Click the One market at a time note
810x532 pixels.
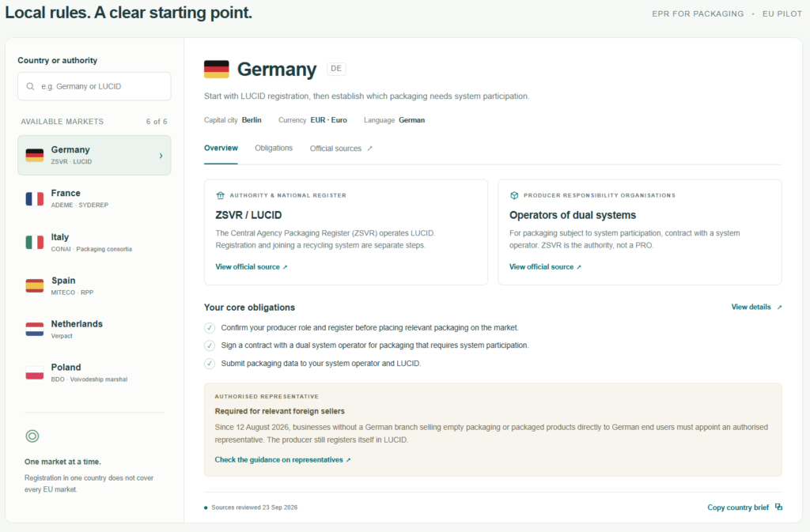[62, 462]
